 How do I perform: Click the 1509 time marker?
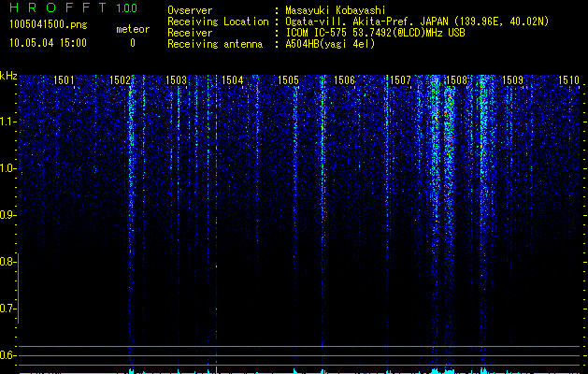coord(512,80)
